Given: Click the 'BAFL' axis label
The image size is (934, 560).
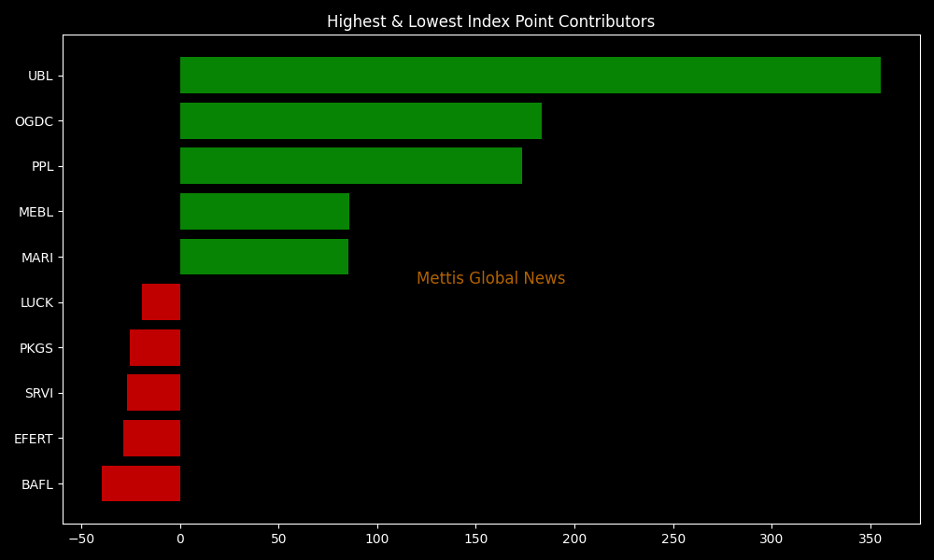Looking at the screenshot, I should pos(37,484).
